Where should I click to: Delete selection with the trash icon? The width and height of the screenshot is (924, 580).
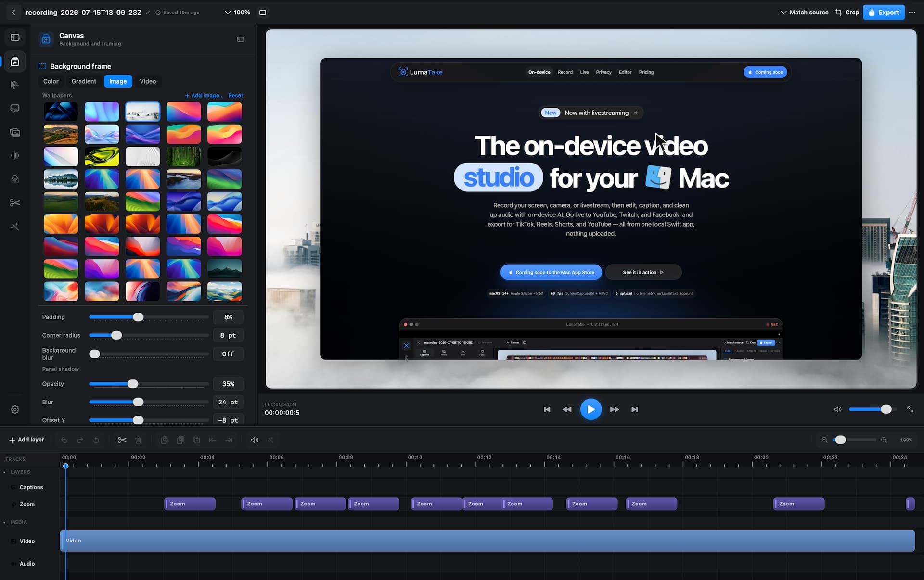pyautogui.click(x=138, y=440)
